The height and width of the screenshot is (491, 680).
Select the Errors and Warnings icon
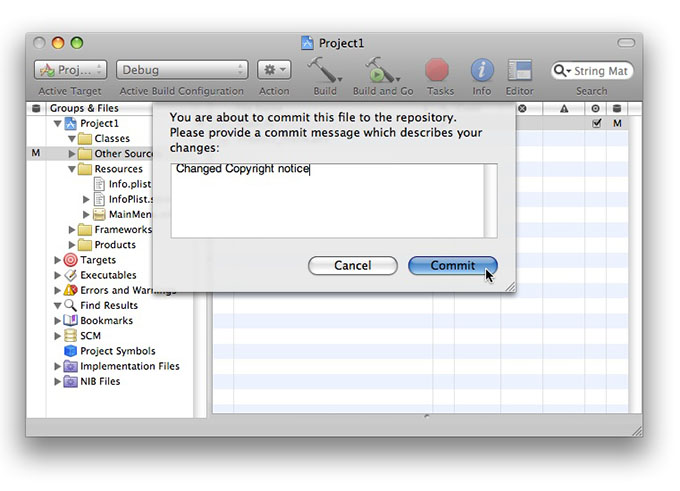pyautogui.click(x=70, y=290)
